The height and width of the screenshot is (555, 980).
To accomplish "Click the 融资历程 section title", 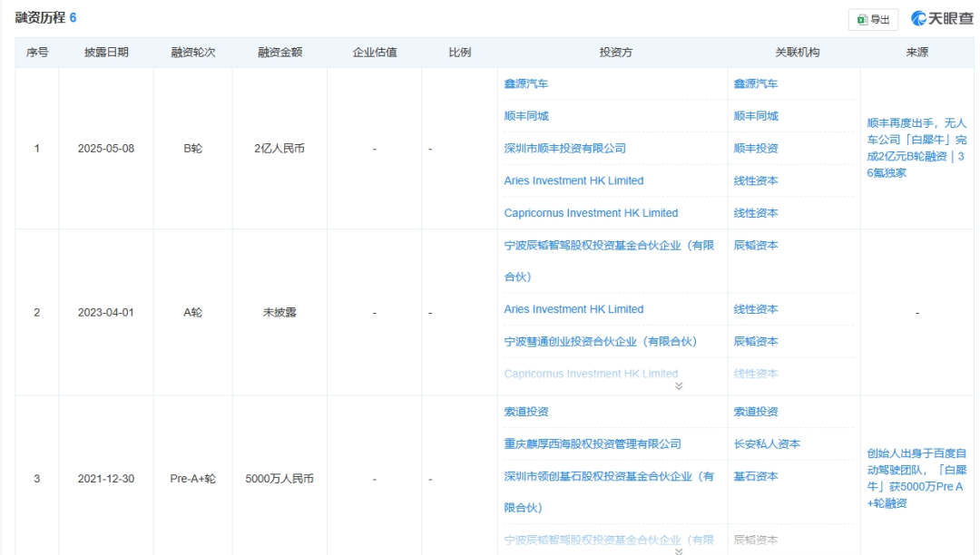I will [40, 17].
